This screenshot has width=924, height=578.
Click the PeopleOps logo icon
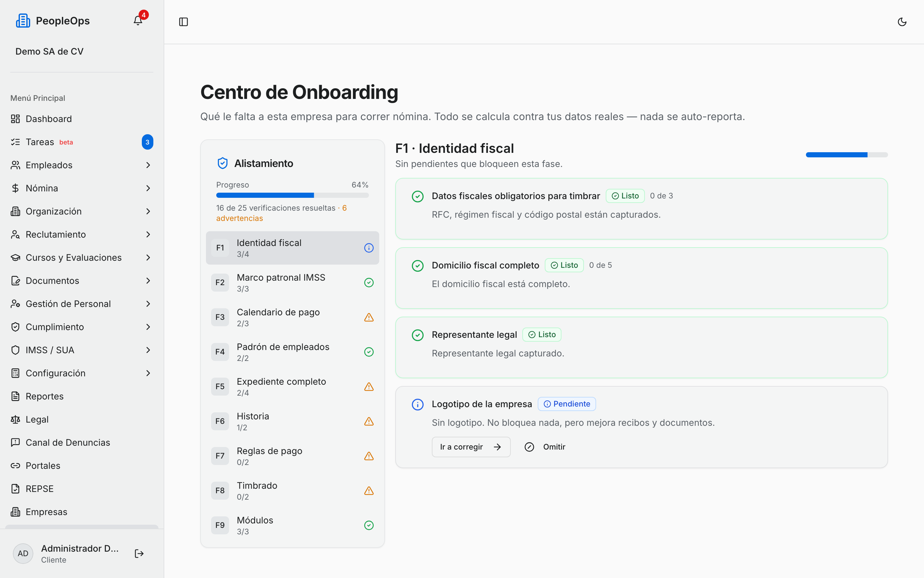click(23, 21)
